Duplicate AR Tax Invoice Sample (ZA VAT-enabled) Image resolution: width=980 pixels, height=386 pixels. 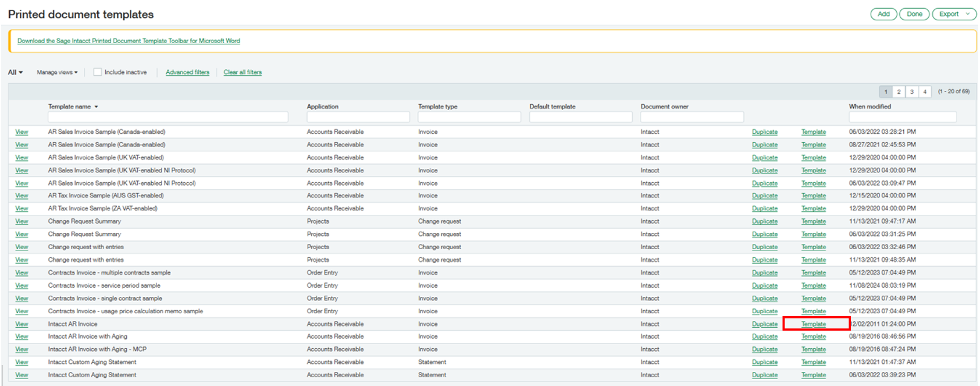point(764,209)
